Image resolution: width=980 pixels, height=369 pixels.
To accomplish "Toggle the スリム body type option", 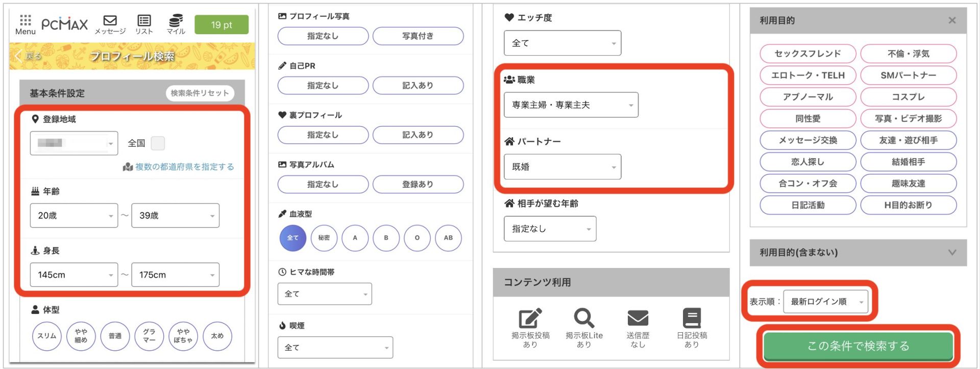I will coord(47,336).
